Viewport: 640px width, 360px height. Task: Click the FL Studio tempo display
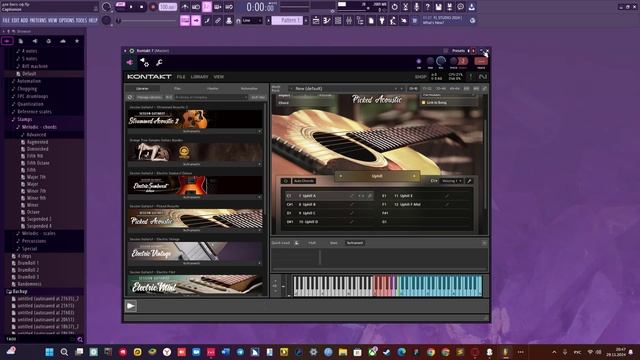point(167,7)
